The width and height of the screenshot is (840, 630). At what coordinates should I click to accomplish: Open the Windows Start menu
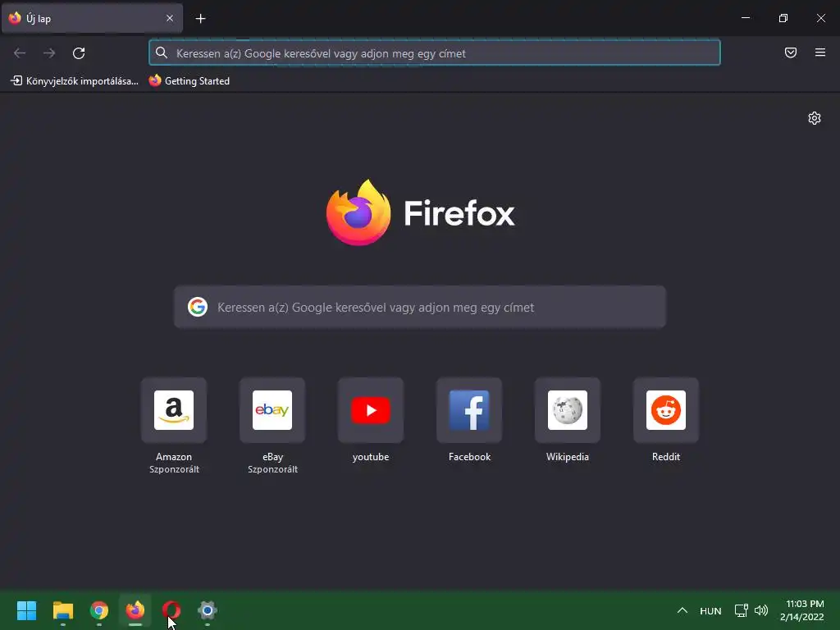pyautogui.click(x=26, y=610)
